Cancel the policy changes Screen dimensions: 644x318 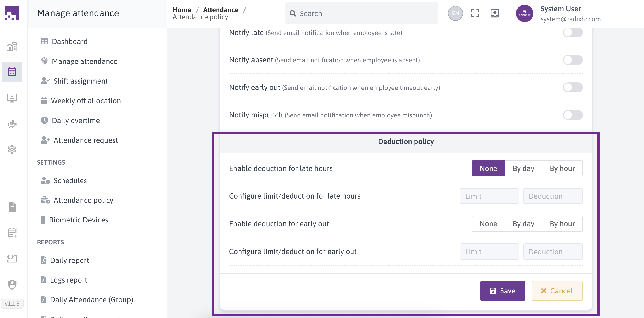[x=557, y=291]
